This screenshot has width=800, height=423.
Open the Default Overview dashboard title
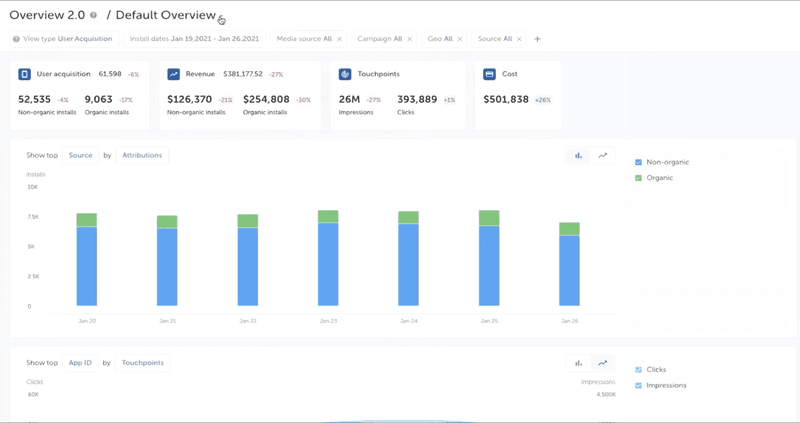(165, 16)
